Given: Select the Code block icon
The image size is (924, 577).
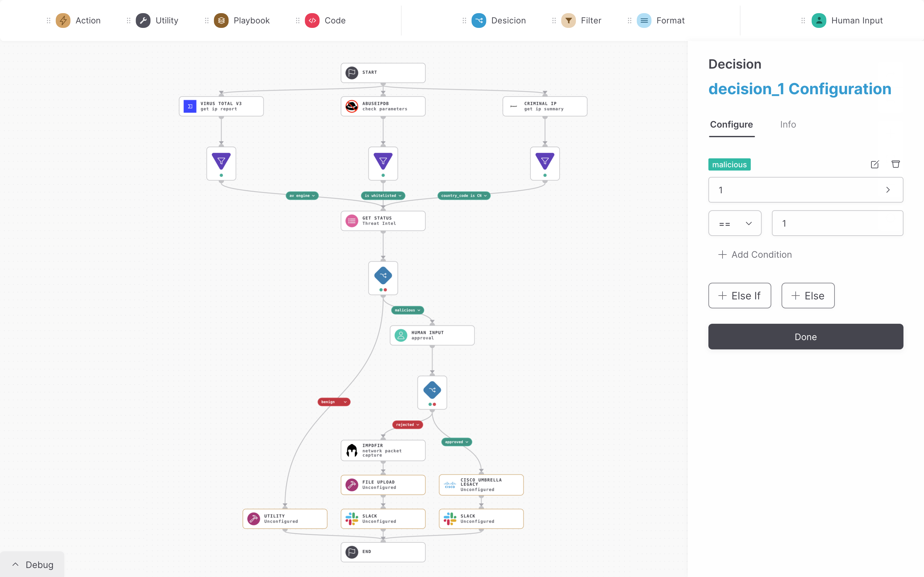Looking at the screenshot, I should [x=312, y=21].
